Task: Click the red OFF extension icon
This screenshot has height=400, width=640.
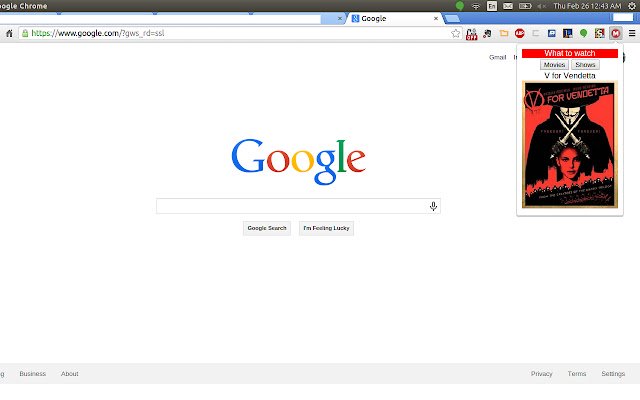Action: (471, 34)
